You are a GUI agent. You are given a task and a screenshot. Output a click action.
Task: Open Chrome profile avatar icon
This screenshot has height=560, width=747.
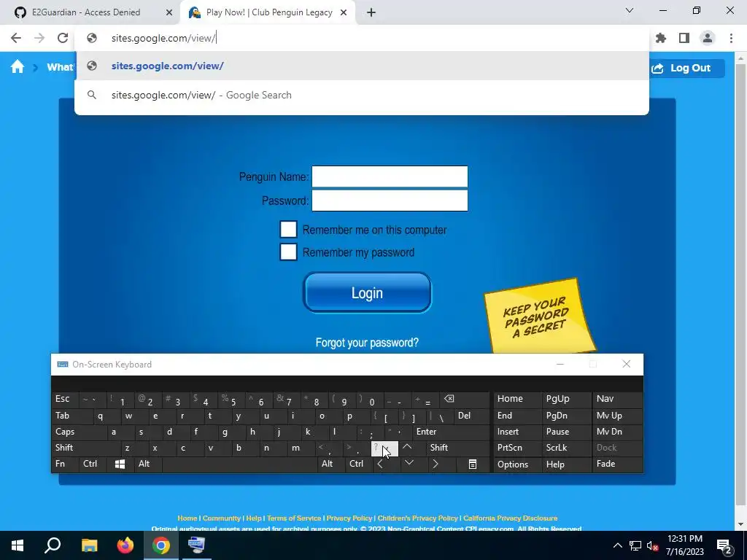pos(708,38)
